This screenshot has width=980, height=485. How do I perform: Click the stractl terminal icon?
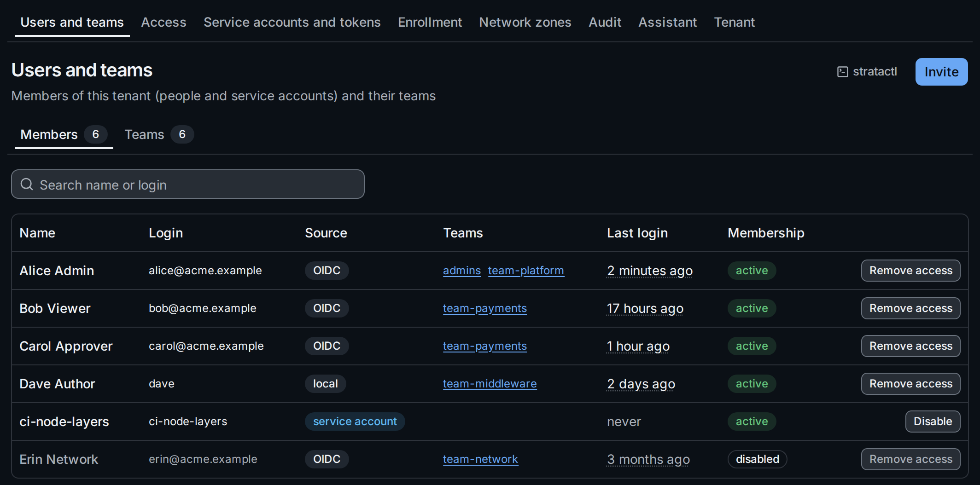(842, 72)
